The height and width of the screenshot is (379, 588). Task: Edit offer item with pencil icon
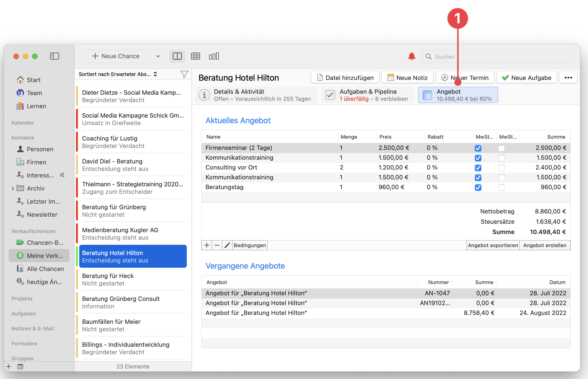(227, 245)
